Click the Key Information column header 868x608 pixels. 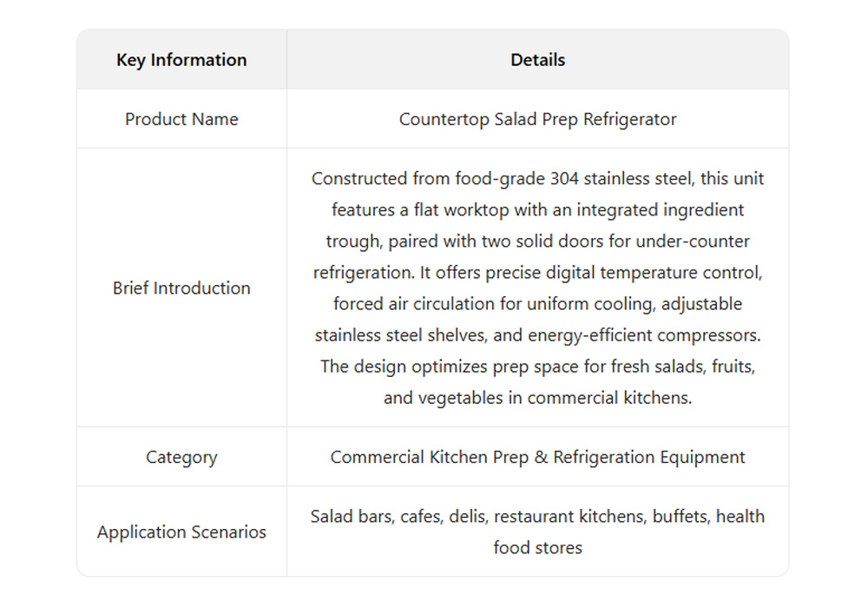181,60
